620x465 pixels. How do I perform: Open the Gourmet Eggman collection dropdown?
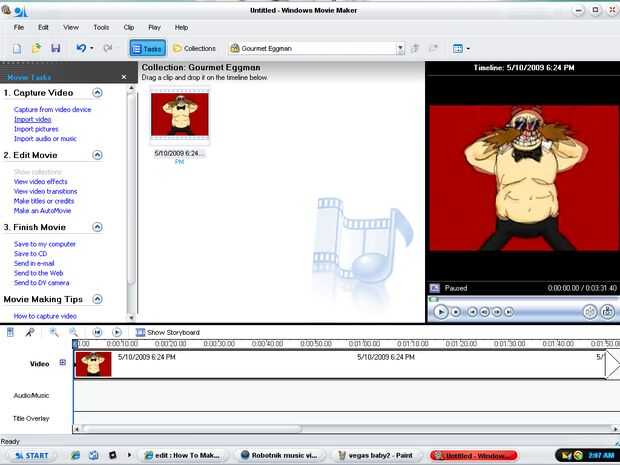pos(400,48)
